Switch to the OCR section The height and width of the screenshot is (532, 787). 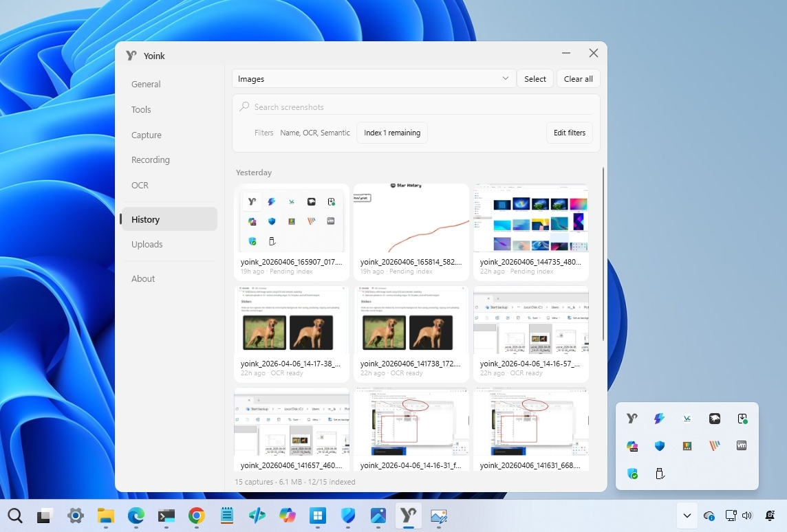click(140, 186)
